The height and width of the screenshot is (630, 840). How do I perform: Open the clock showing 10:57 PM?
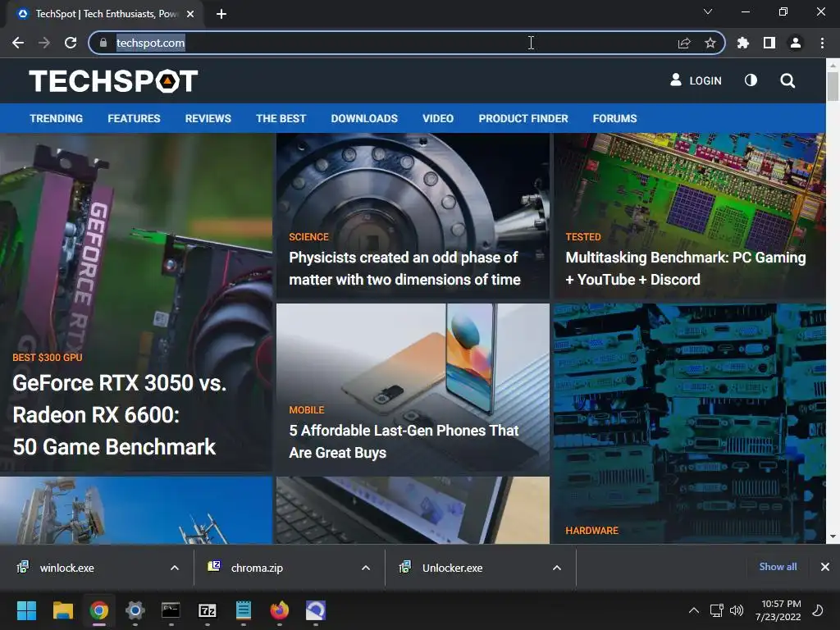(x=778, y=610)
